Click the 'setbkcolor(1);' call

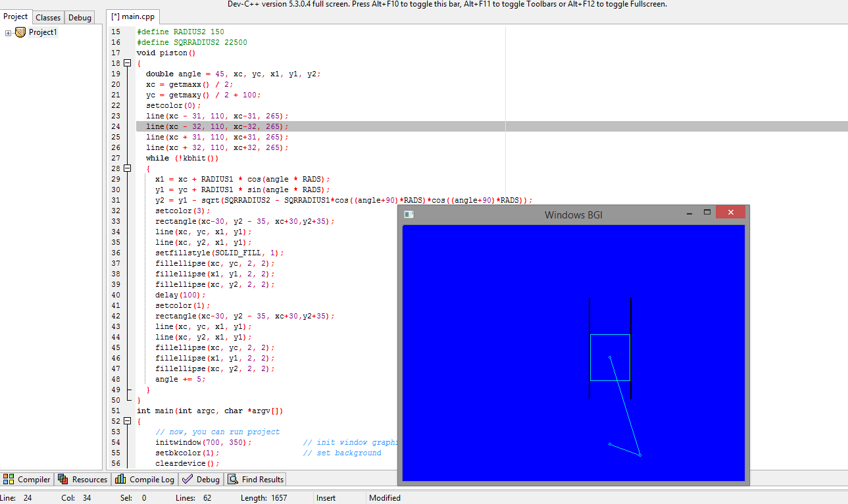(187, 453)
